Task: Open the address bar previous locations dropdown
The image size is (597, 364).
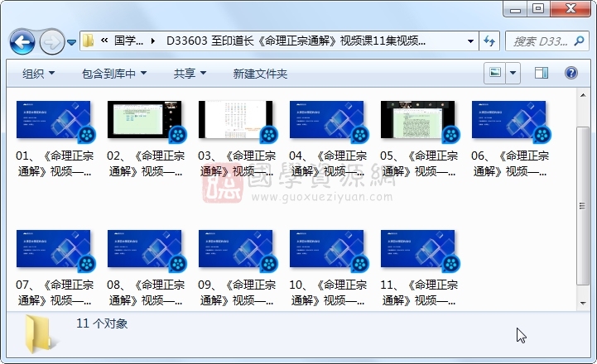Action: click(x=470, y=41)
